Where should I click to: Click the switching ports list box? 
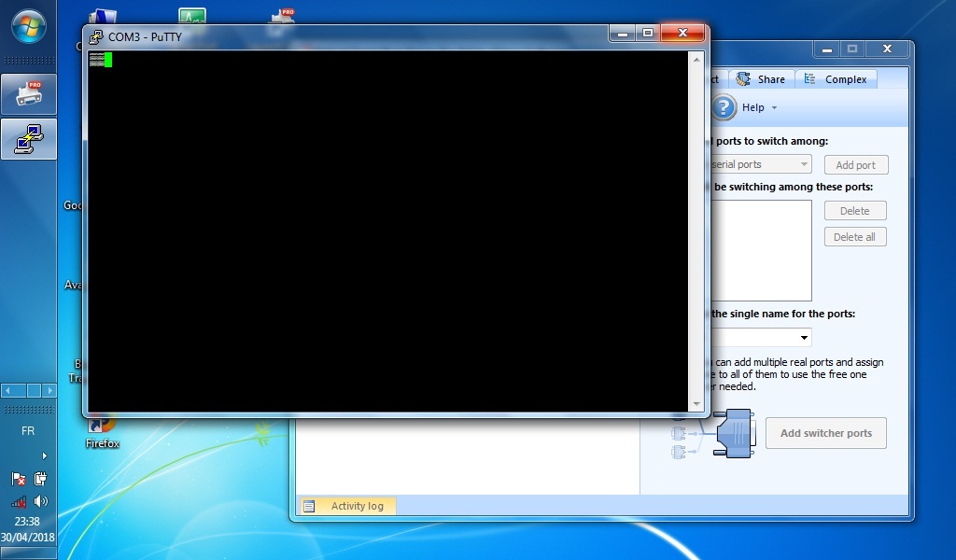pyautogui.click(x=761, y=250)
